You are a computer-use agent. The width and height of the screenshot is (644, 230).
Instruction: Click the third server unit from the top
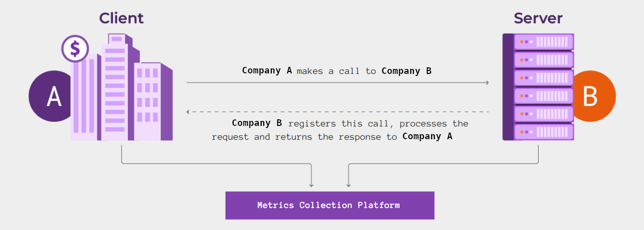(x=544, y=78)
